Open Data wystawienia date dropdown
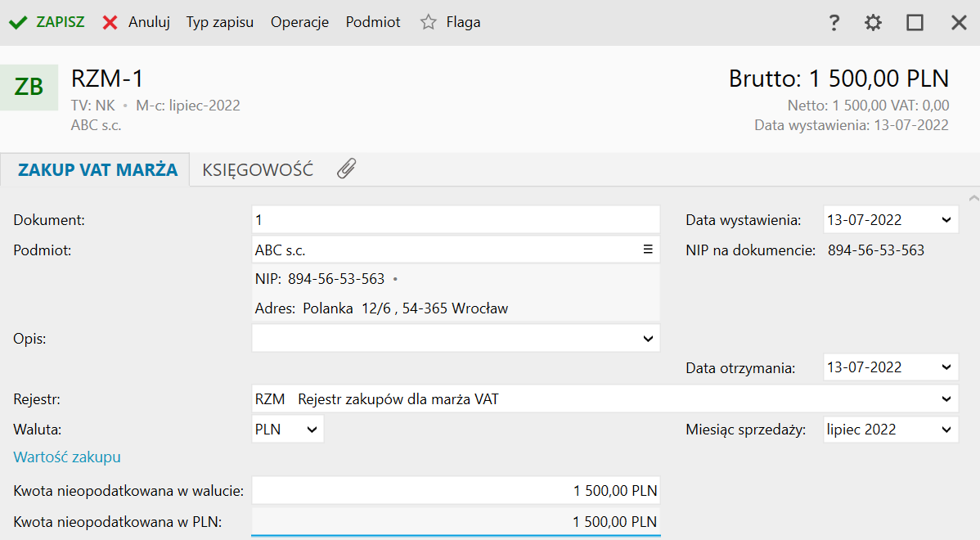 [x=946, y=220]
